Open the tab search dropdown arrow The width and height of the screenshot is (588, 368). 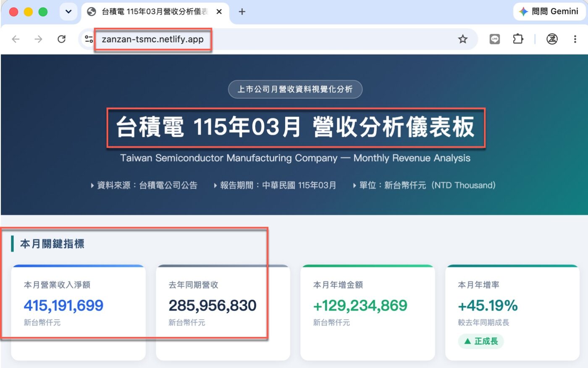pyautogui.click(x=68, y=12)
